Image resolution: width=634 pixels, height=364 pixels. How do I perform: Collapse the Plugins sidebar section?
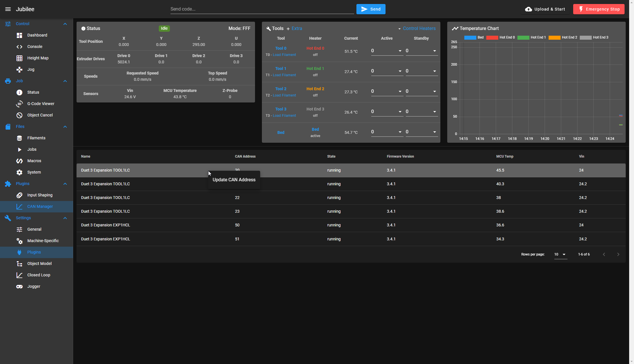click(65, 184)
